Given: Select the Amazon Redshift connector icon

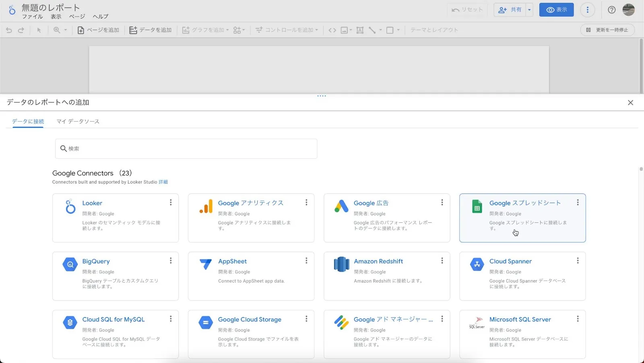Looking at the screenshot, I should coord(341,265).
